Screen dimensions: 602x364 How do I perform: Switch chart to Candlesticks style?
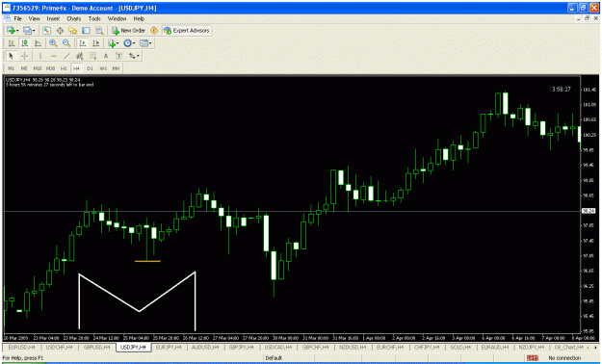pos(25,43)
